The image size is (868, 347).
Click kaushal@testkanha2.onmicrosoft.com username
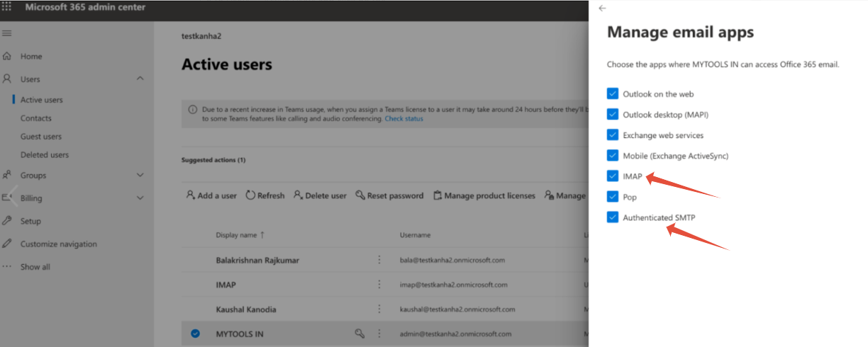point(457,309)
